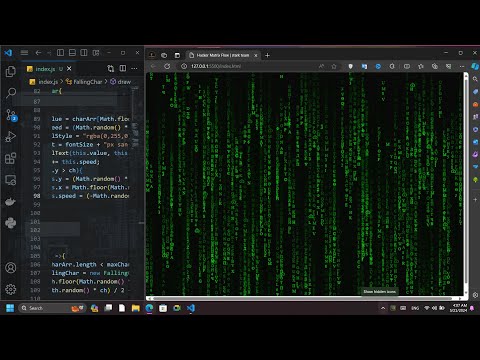Go back in VS Code navigation
This screenshot has width=480, height=360.
[x=38, y=53]
